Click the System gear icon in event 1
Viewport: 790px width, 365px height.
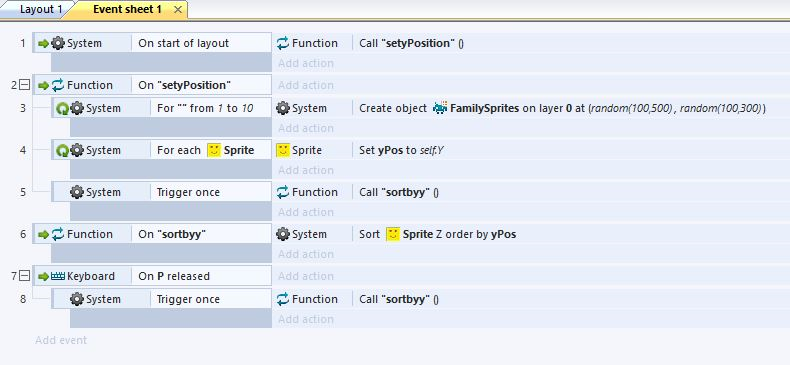tap(58, 43)
